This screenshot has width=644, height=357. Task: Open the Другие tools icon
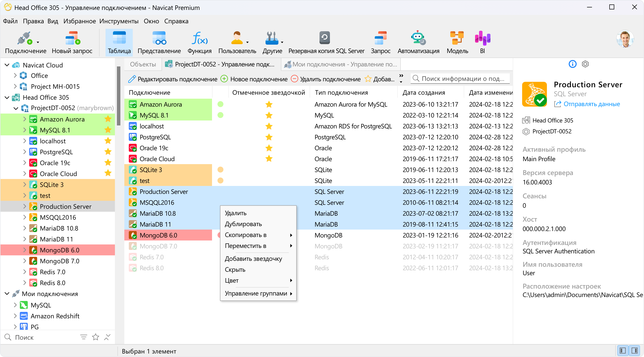(272, 38)
